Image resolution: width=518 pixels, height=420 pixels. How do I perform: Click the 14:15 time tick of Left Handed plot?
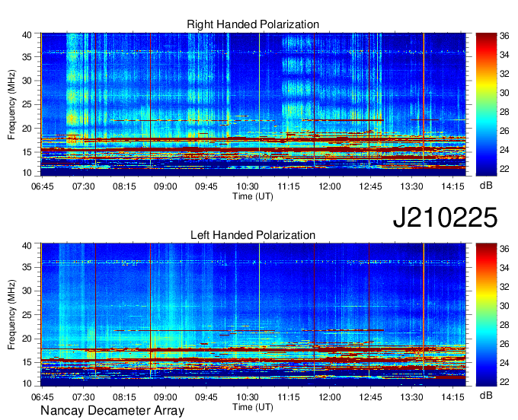(452, 397)
